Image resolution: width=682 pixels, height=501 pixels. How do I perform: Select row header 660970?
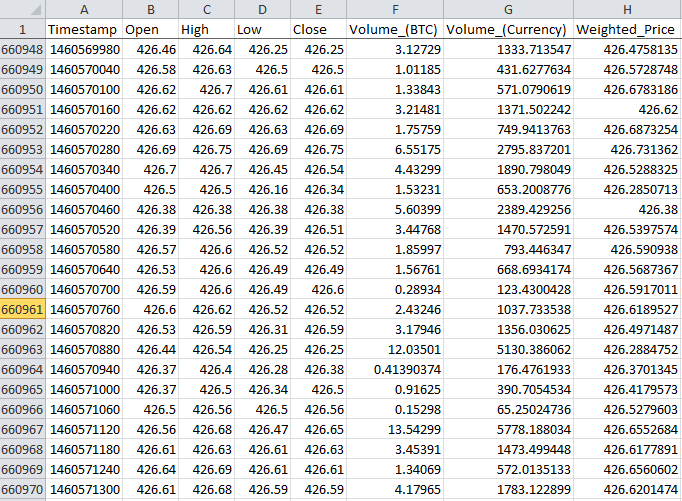click(x=23, y=490)
